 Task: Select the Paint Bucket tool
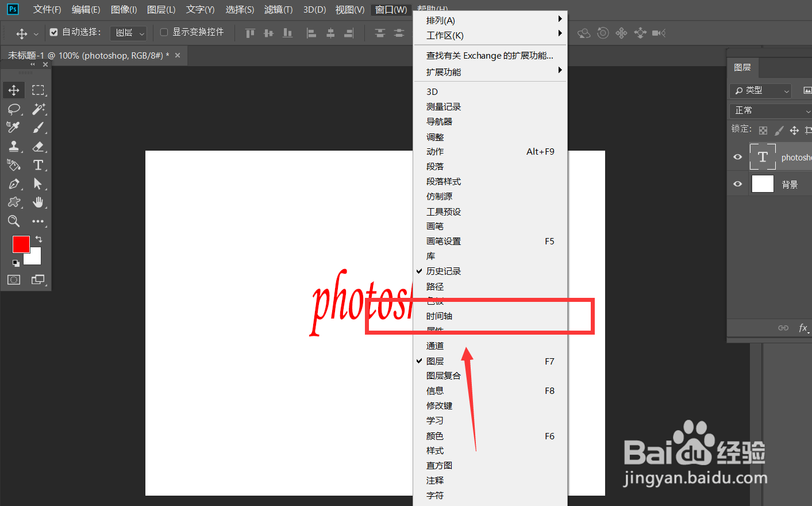[x=14, y=165]
